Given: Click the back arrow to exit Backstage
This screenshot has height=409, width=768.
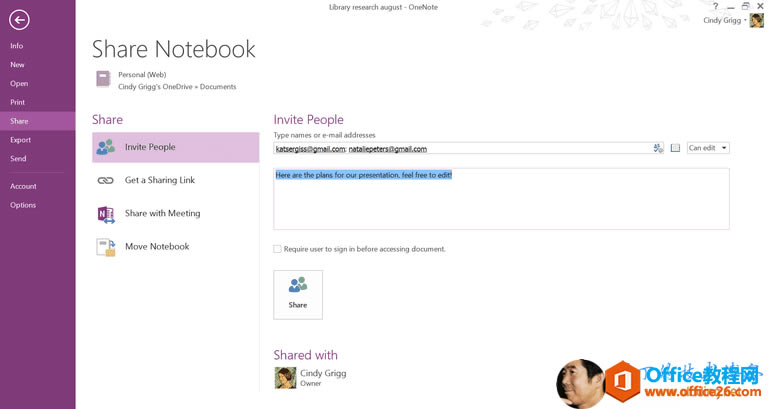Looking at the screenshot, I should coord(19,20).
